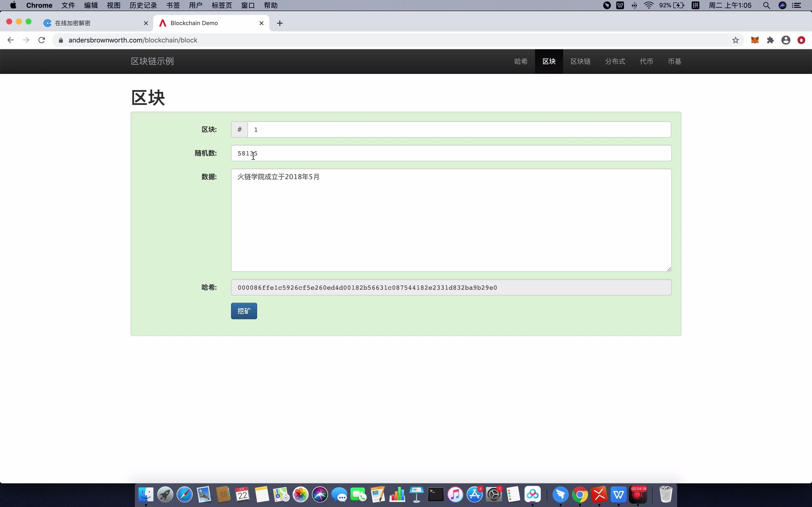
Task: Open the 历史记录 menu
Action: (x=143, y=5)
